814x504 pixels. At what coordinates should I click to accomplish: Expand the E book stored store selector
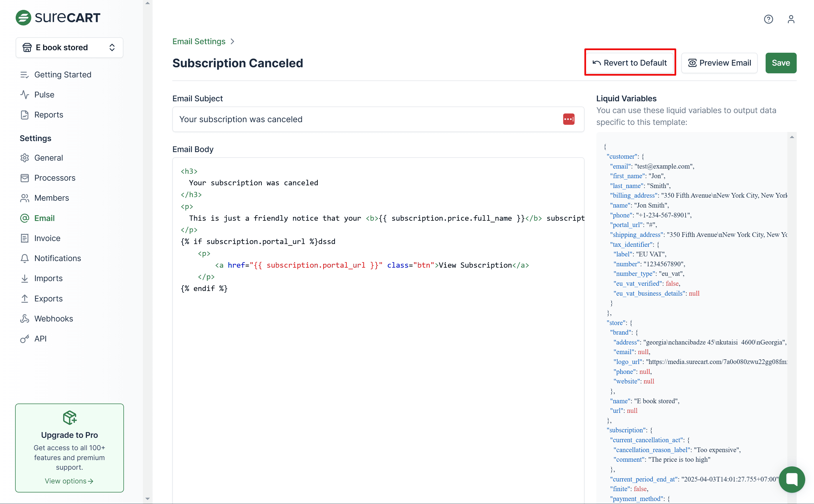[x=69, y=48]
